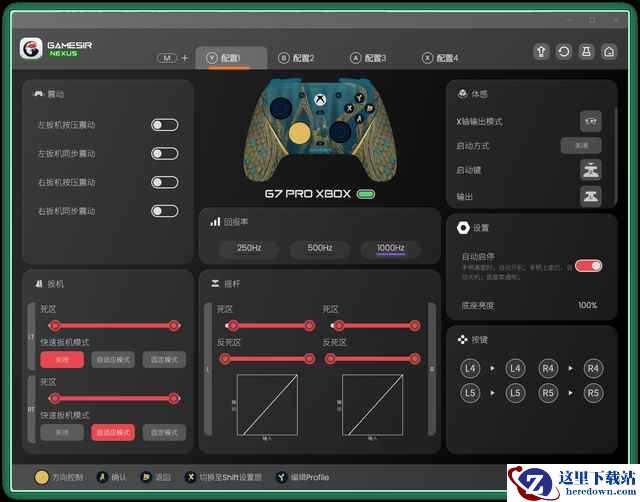This screenshot has height=502, width=640.
Task: Switch to the 配置1 profile tab
Action: [231, 58]
